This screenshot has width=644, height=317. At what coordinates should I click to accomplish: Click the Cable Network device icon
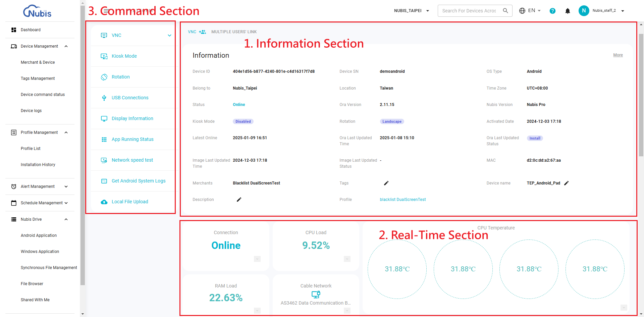[316, 295]
